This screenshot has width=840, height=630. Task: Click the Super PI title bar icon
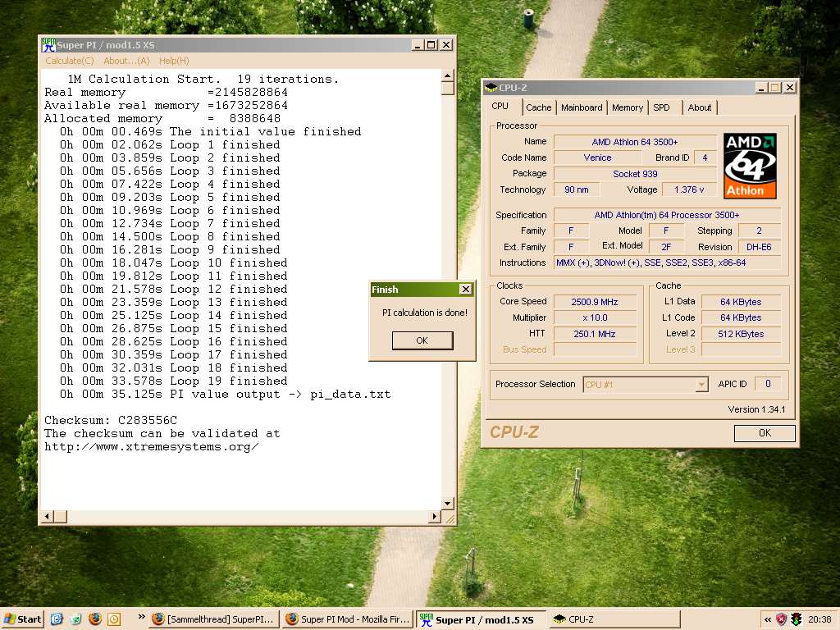click(48, 45)
